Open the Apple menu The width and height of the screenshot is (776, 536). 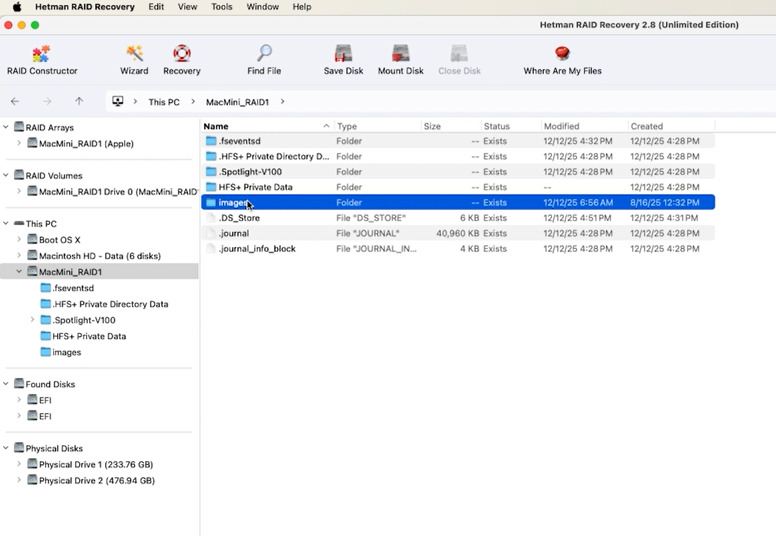click(17, 7)
